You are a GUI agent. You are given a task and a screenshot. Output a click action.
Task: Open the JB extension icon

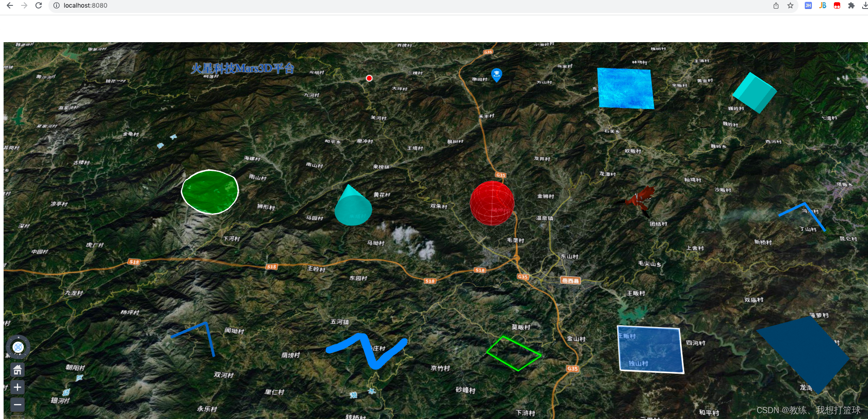point(823,5)
